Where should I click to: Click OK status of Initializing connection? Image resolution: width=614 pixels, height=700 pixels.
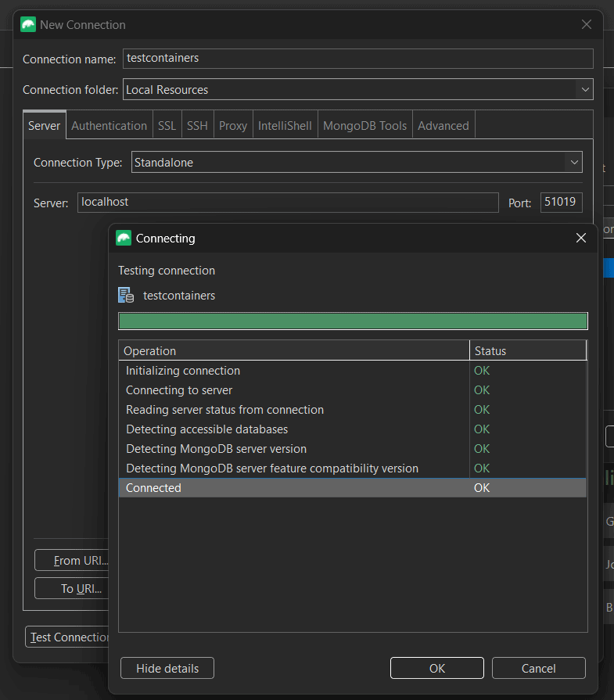point(482,371)
